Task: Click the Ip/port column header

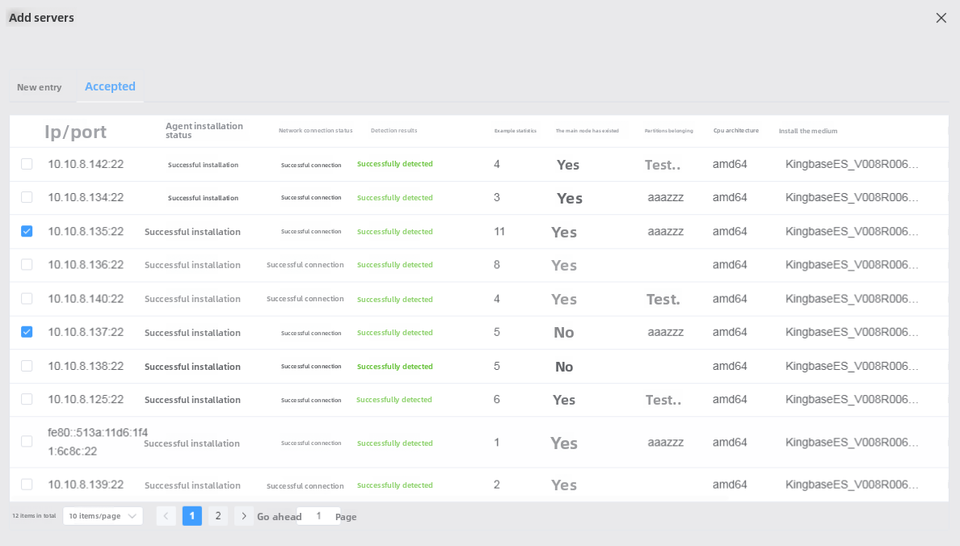Action: pyautogui.click(x=75, y=132)
